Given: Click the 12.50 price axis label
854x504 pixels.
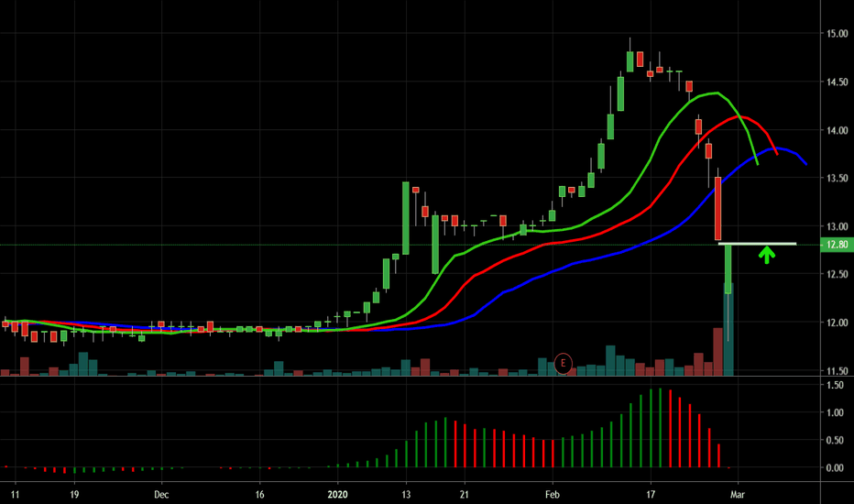Looking at the screenshot, I should (838, 274).
